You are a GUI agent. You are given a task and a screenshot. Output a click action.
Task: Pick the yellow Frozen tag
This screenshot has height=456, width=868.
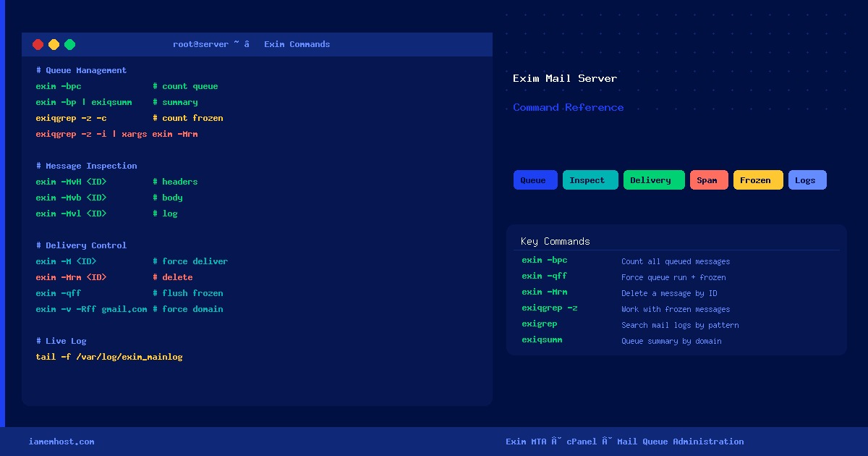[758, 180]
